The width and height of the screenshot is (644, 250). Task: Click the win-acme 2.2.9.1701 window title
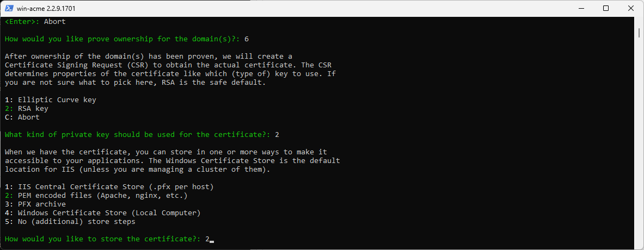coord(46,9)
